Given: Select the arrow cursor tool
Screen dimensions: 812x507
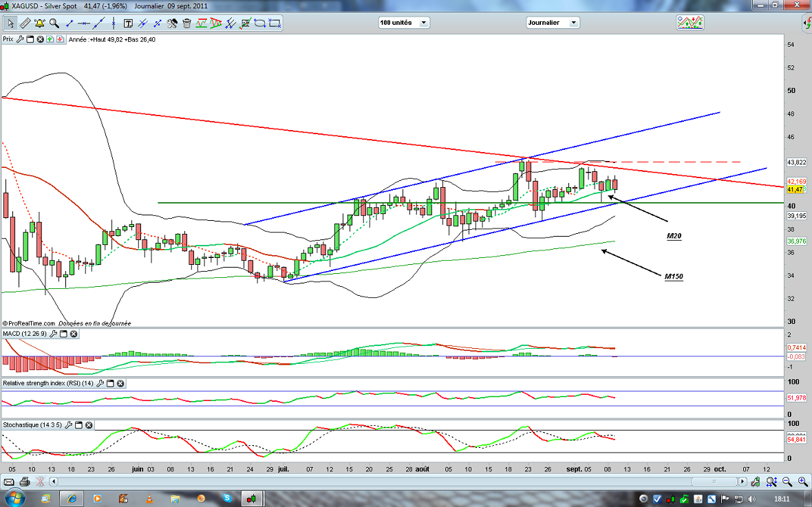Looking at the screenshot, I should (x=10, y=23).
